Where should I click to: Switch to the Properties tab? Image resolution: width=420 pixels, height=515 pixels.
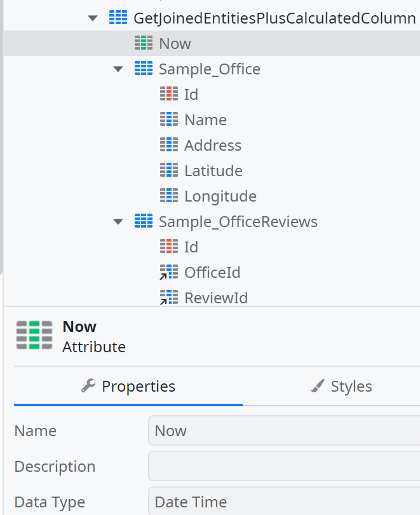click(128, 387)
